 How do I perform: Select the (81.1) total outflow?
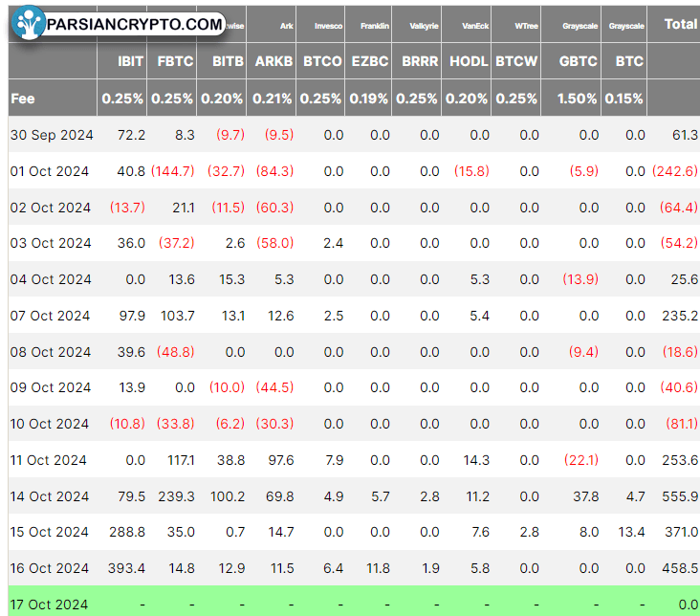[682, 424]
